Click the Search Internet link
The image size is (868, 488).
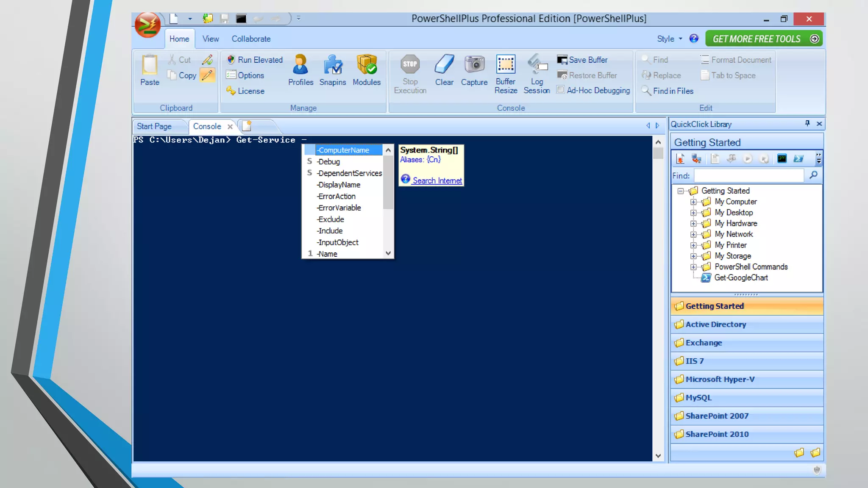click(x=437, y=181)
